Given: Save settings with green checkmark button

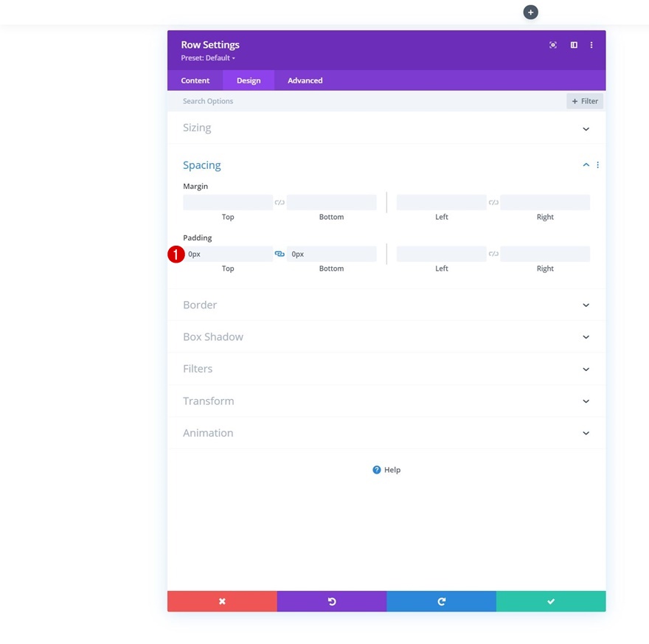Looking at the screenshot, I should 551,601.
